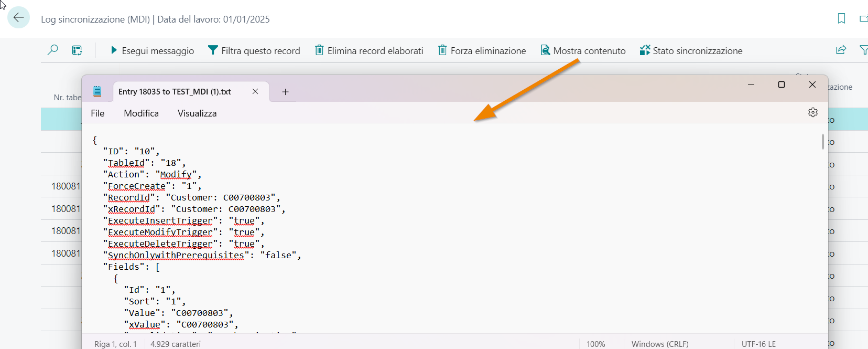Click the Notepad app icon
The image size is (868, 349).
(x=97, y=91)
